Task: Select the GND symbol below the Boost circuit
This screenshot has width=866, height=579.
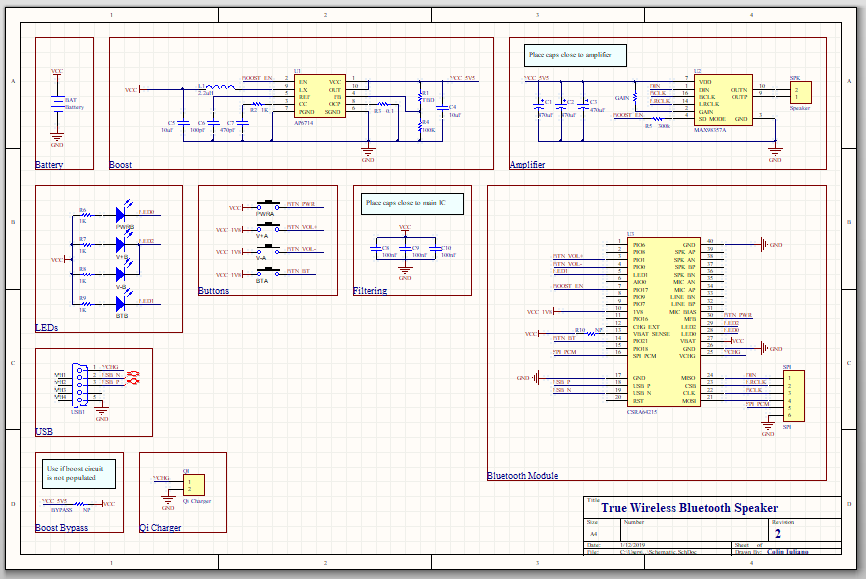Action: pos(368,152)
